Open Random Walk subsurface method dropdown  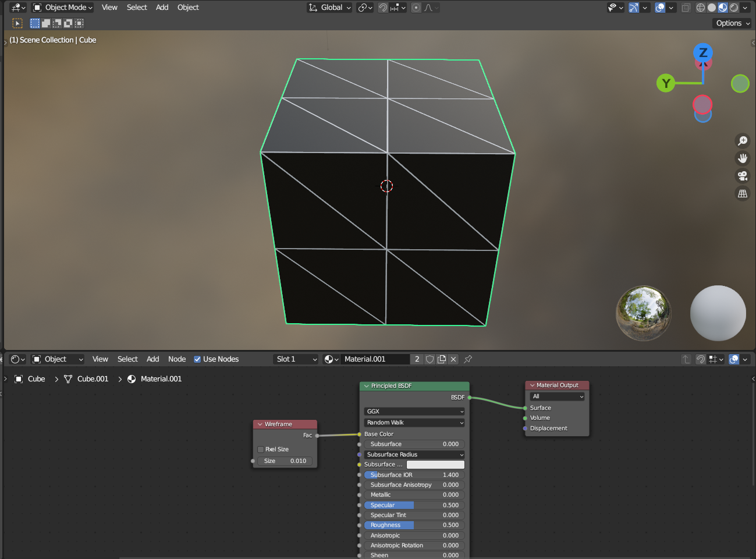pos(414,423)
